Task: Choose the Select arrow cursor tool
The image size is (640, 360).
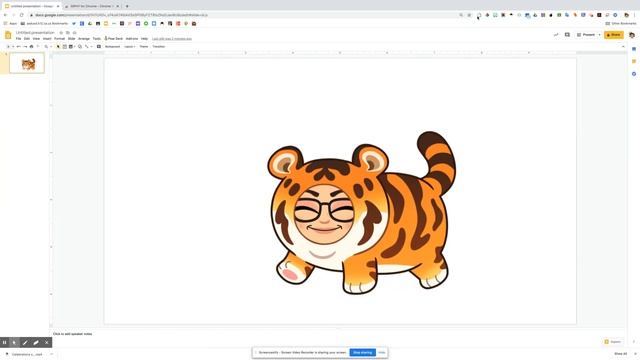Action: 58,47
